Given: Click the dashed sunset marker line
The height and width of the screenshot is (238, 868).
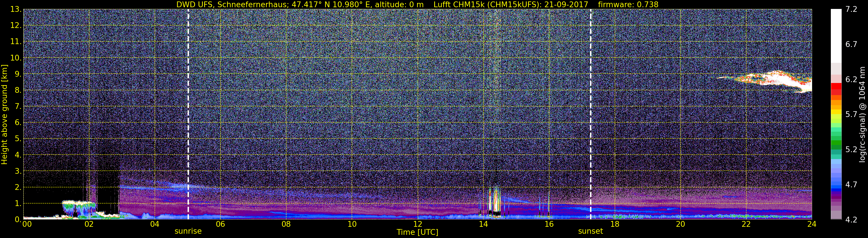Looking at the screenshot, I should 591,114.
